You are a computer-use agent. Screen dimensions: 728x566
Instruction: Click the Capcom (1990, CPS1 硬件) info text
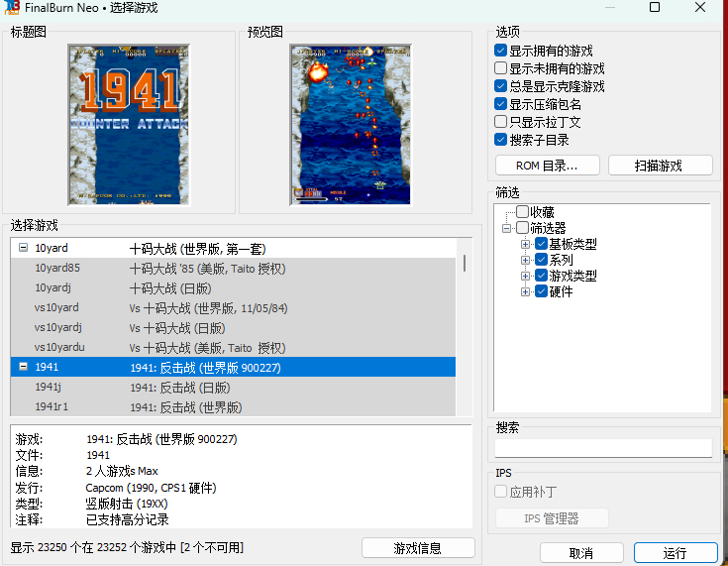pos(151,488)
